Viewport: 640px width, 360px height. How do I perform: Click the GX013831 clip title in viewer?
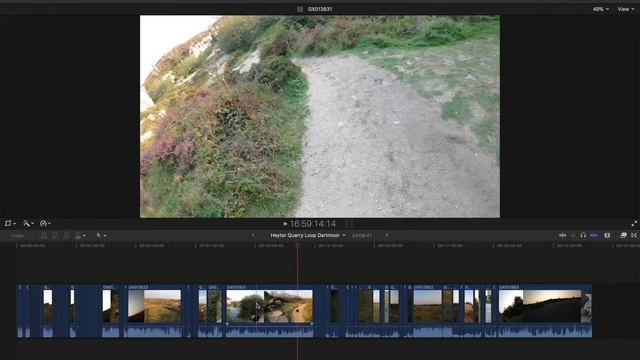[x=320, y=9]
